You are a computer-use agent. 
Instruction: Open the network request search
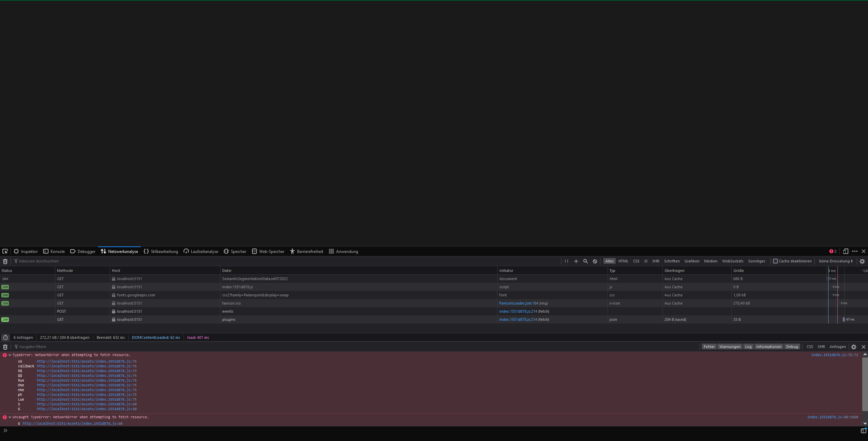point(585,261)
